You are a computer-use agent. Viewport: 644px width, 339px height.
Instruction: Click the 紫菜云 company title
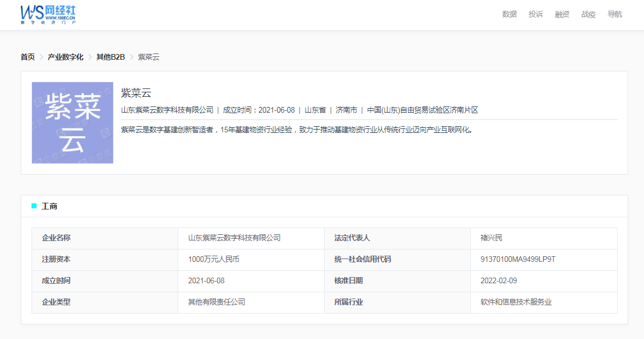(136, 93)
